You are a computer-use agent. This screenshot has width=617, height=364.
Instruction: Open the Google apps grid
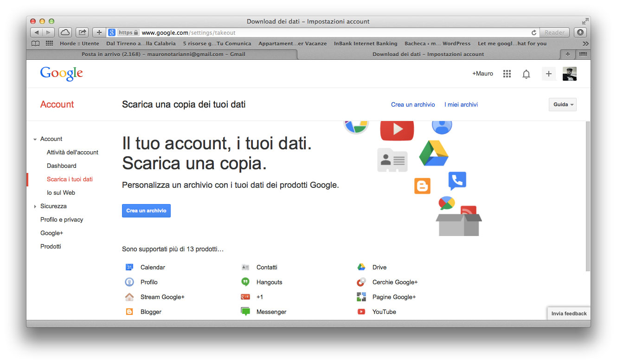[x=507, y=74]
